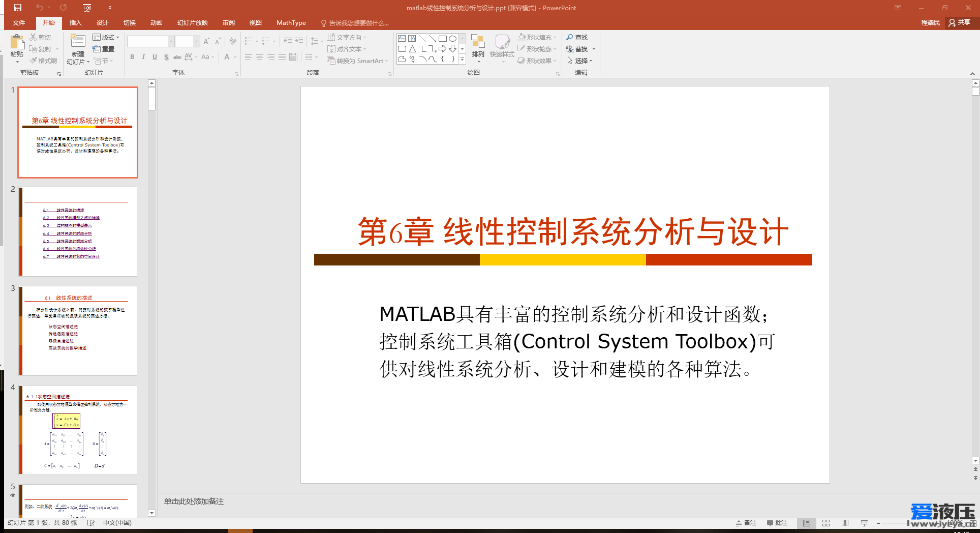Screen dimensions: 980x533
Task: Open the MathType tab
Action: point(291,23)
